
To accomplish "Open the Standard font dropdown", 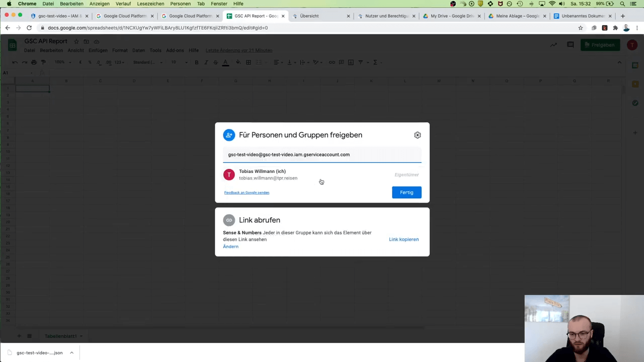I will tap(148, 62).
